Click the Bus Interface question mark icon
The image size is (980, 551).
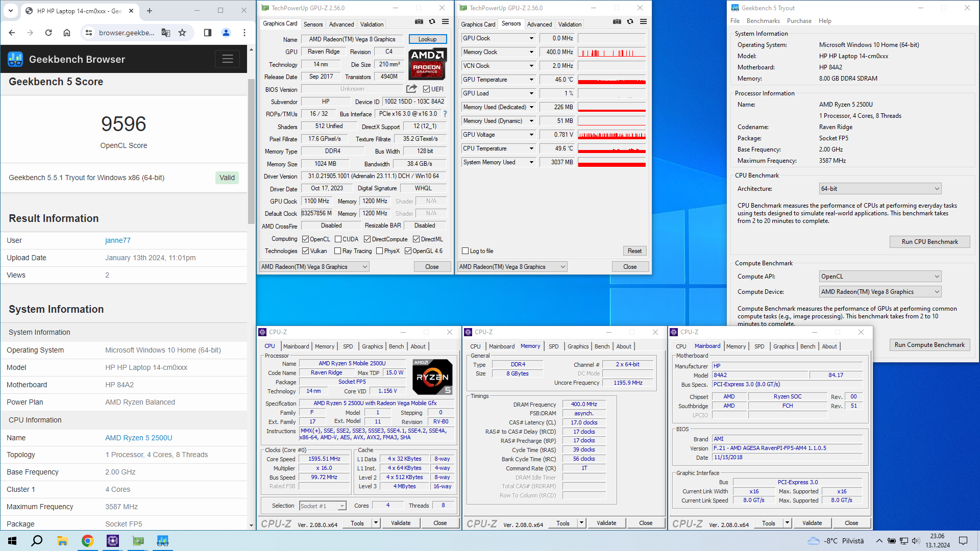click(445, 114)
